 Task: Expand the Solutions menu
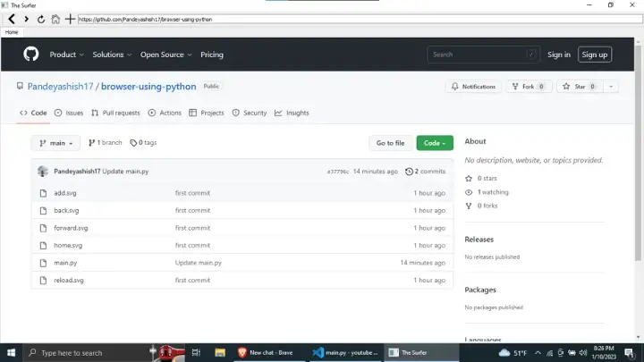(112, 55)
